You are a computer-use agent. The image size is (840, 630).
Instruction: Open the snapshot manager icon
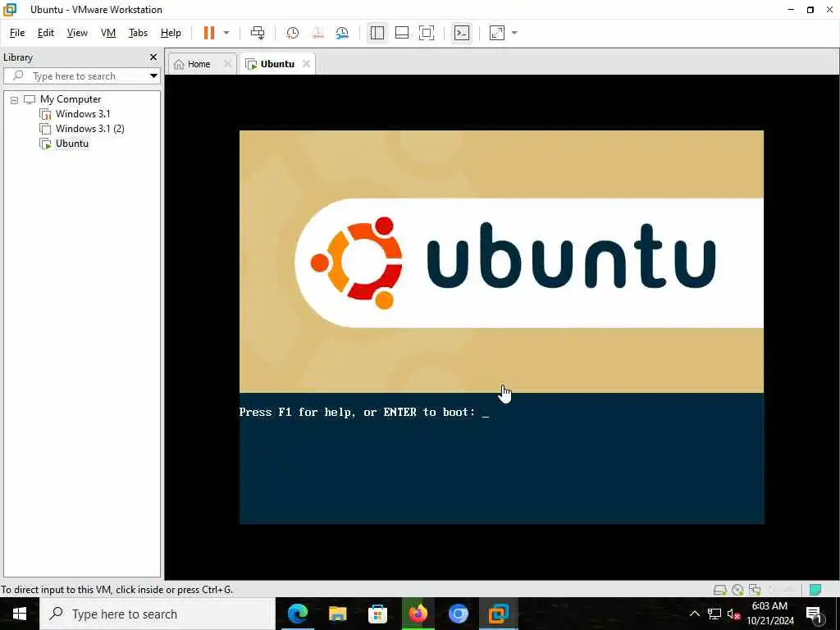[342, 33]
